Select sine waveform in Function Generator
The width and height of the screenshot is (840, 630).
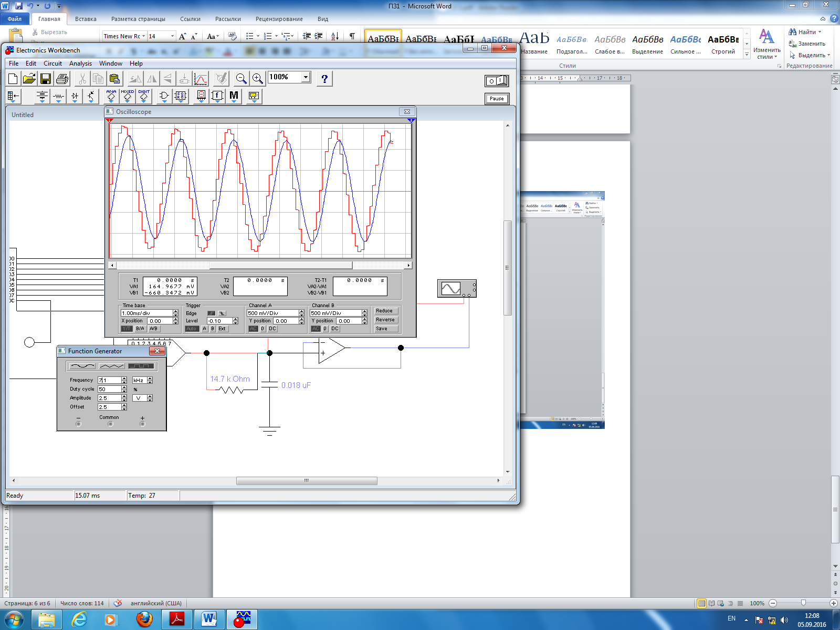[82, 366]
